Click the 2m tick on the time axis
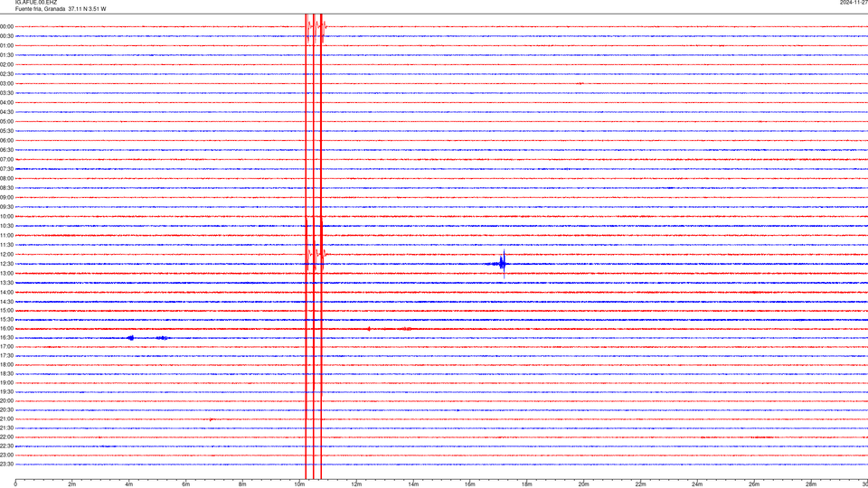Screen dimensions: 868x488 point(72,484)
